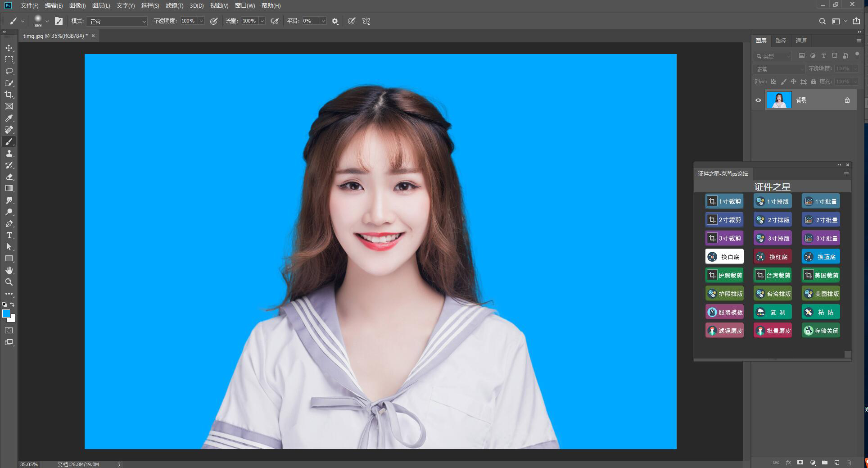
Task: Select the Crop tool
Action: pos(9,95)
